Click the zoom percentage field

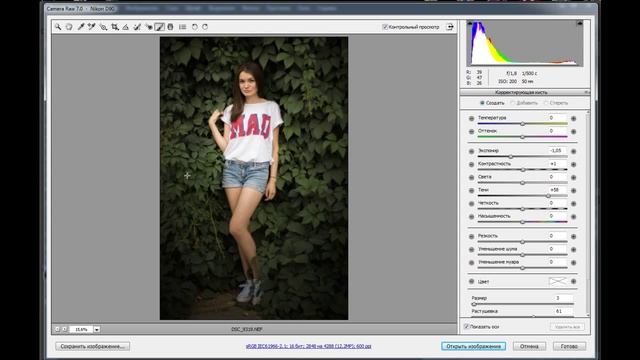[x=81, y=329]
